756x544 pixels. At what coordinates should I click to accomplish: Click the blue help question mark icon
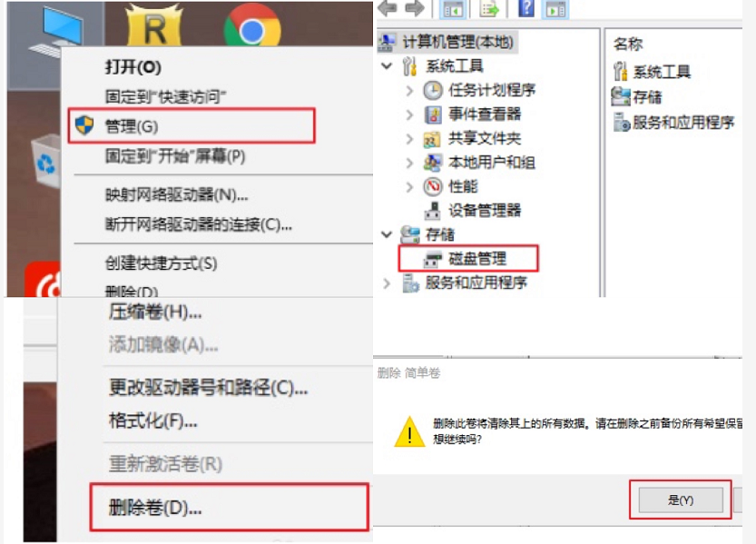pyautogui.click(x=526, y=9)
